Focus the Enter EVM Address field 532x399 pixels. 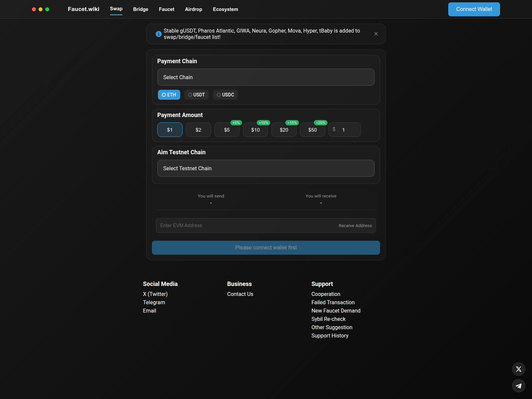pos(266,225)
